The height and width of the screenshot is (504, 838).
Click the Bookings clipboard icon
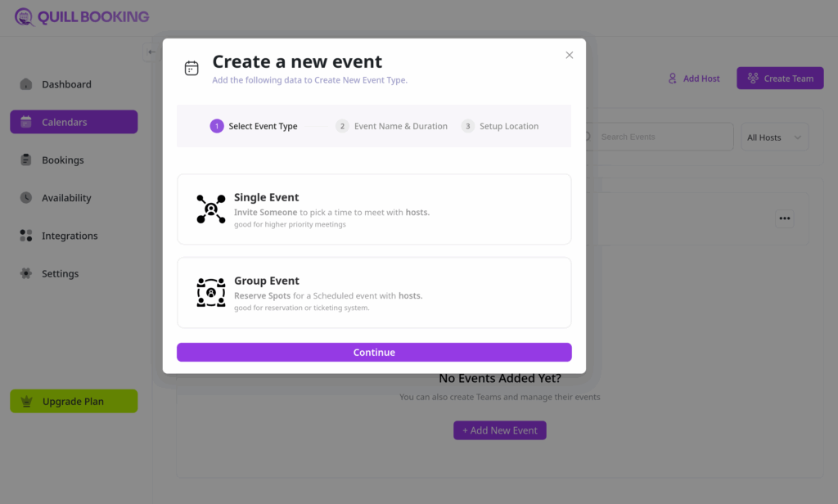click(x=26, y=160)
